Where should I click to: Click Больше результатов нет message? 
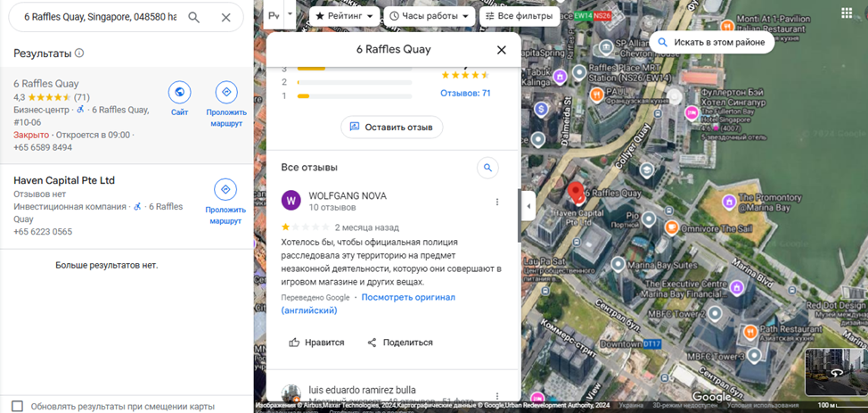107,265
